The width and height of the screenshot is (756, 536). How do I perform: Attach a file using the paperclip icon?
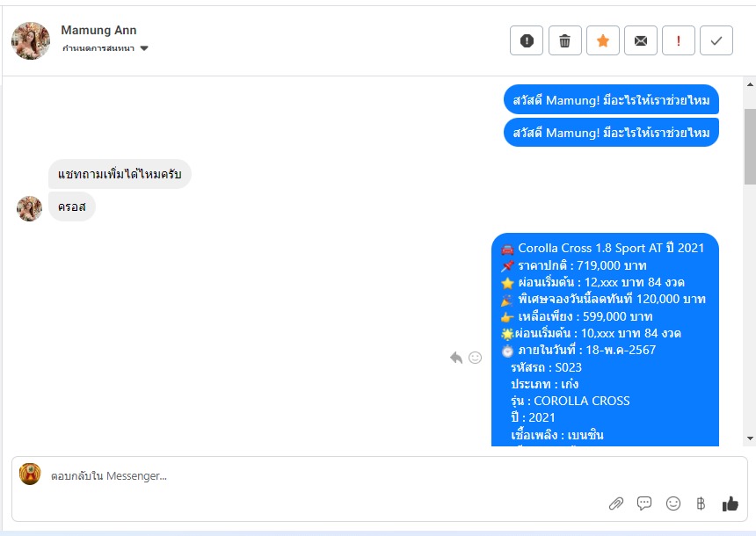[615, 503]
